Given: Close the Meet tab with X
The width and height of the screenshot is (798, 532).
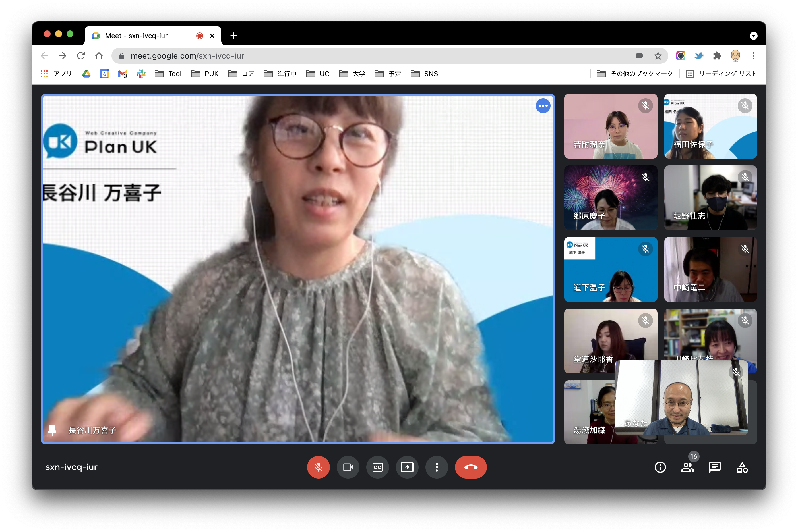Looking at the screenshot, I should pos(212,36).
